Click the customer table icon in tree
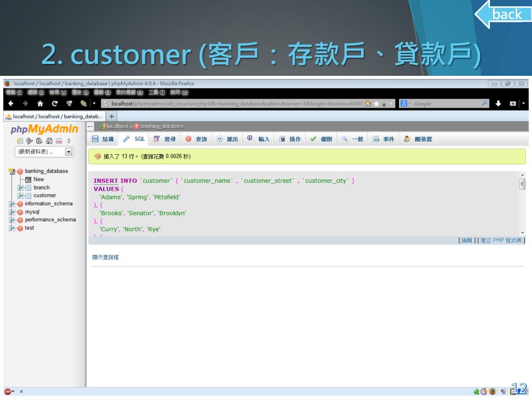The image size is (532, 399). 28,196
